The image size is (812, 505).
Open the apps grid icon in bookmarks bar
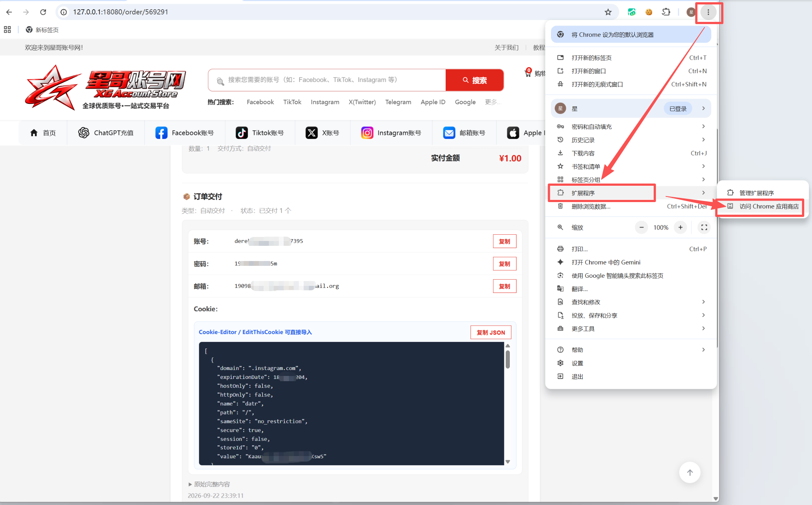(7, 30)
